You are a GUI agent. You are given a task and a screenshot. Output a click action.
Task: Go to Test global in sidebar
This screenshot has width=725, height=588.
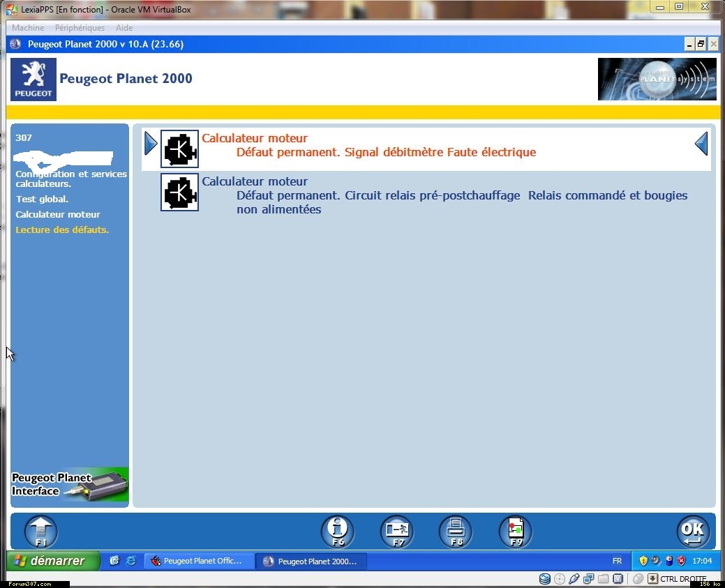pos(42,199)
